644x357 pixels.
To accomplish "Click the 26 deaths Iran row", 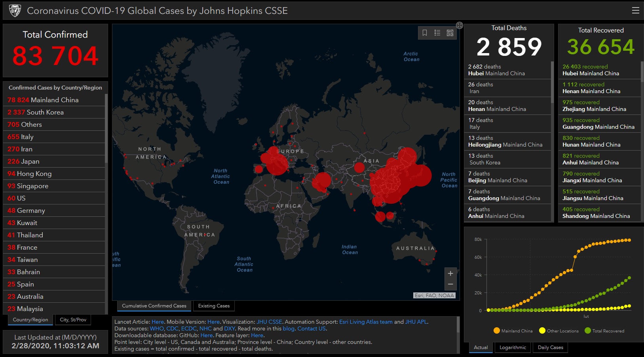I will pyautogui.click(x=508, y=88).
